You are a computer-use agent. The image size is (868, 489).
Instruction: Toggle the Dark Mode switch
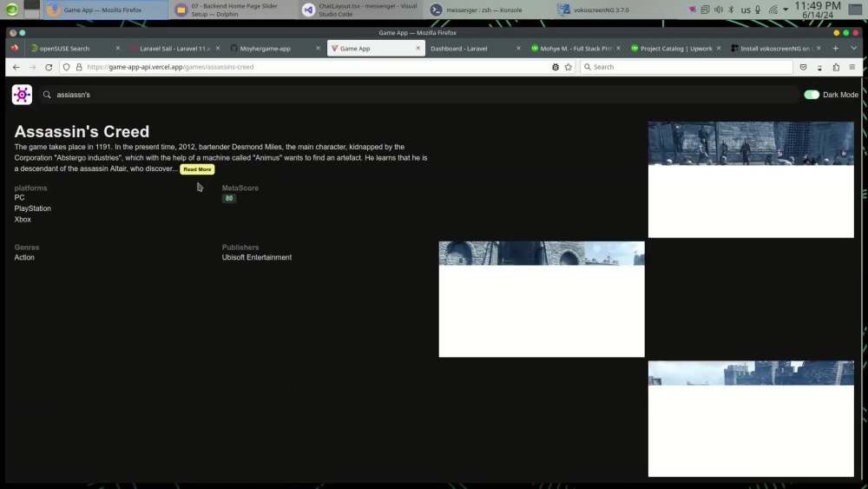click(x=812, y=95)
